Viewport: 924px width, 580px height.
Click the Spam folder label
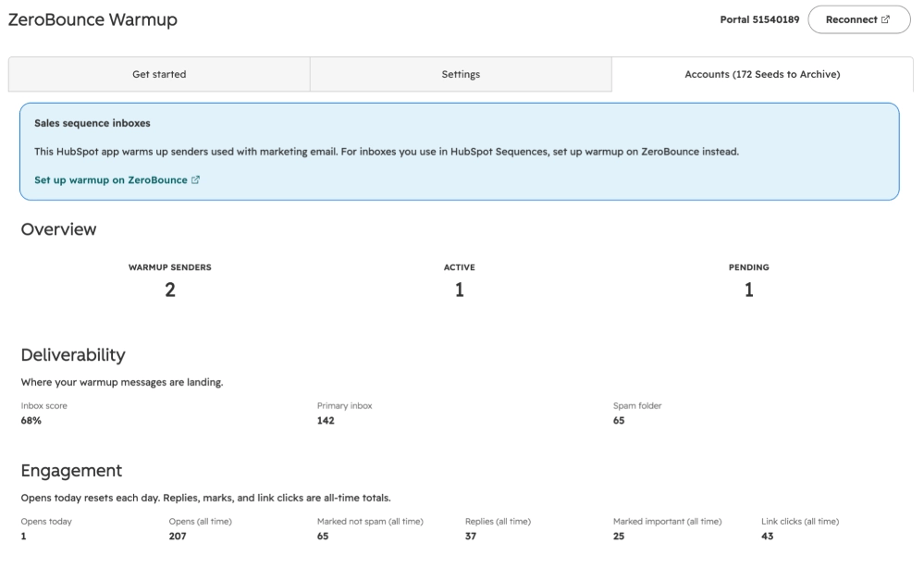tap(637, 406)
